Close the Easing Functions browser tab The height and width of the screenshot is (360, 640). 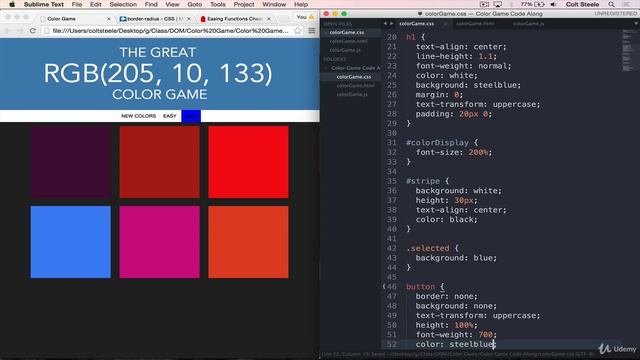coord(269,19)
